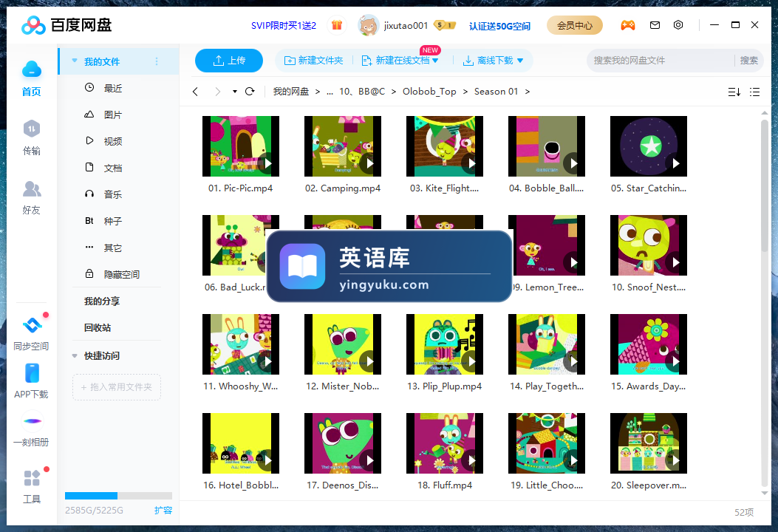Viewport: 778px width, 532px height.
Task: Select 15. Awards_Day thumbnail
Action: pyautogui.click(x=649, y=344)
